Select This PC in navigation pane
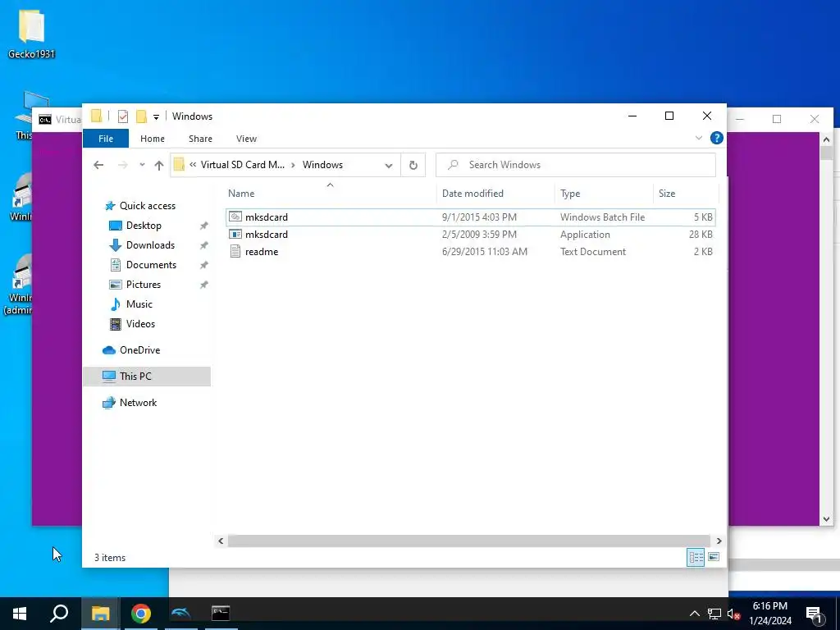This screenshot has height=630, width=840. [x=135, y=376]
